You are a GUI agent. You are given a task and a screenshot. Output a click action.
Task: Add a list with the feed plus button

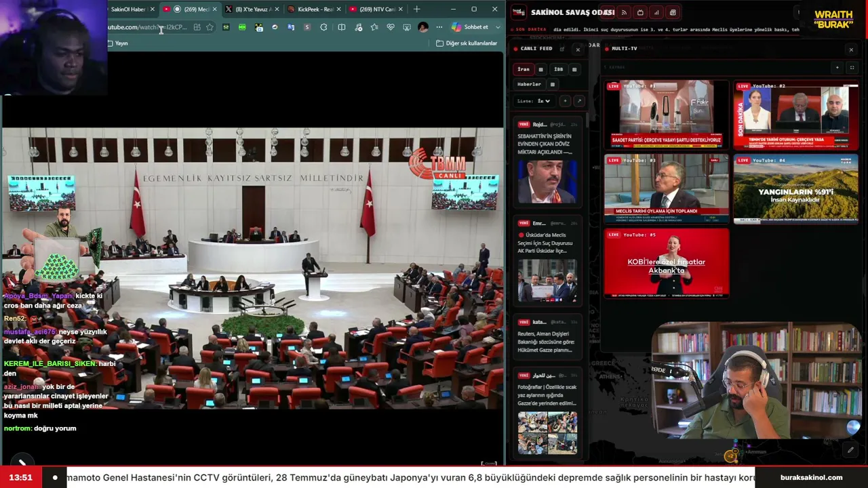565,101
